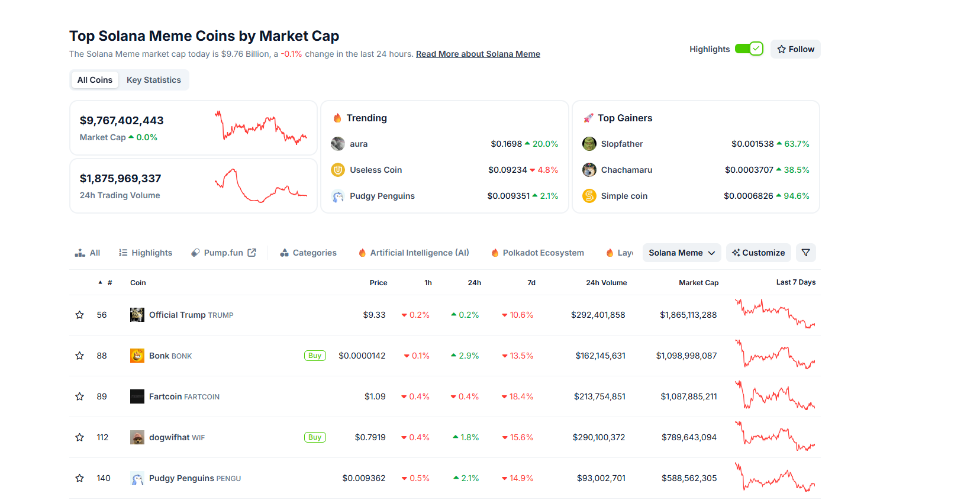Select dogwifhat's $290,100,372 volume value
Screen dimensions: 980x500
point(599,437)
